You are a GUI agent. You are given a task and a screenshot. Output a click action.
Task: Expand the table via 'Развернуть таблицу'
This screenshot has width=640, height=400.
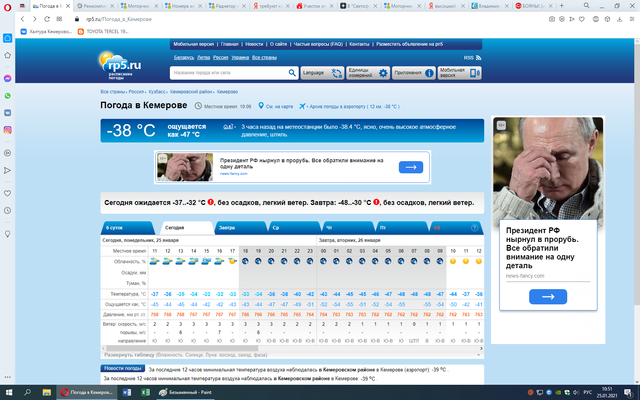pyautogui.click(x=186, y=355)
